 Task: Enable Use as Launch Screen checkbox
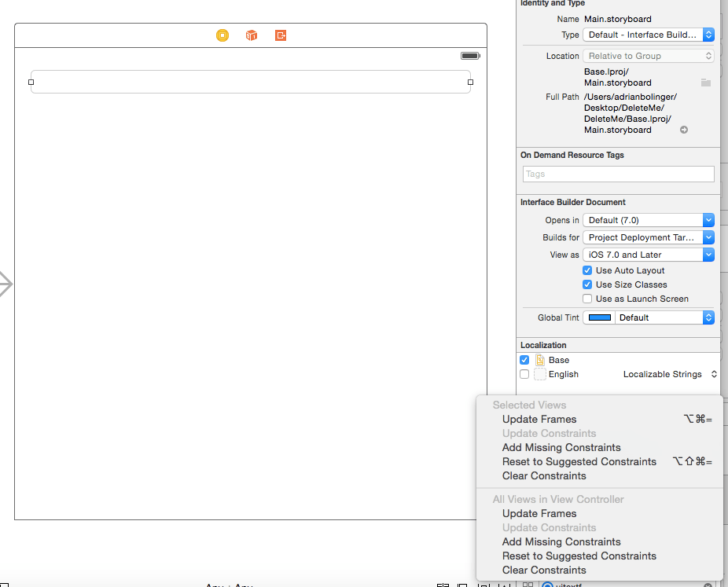pos(587,299)
